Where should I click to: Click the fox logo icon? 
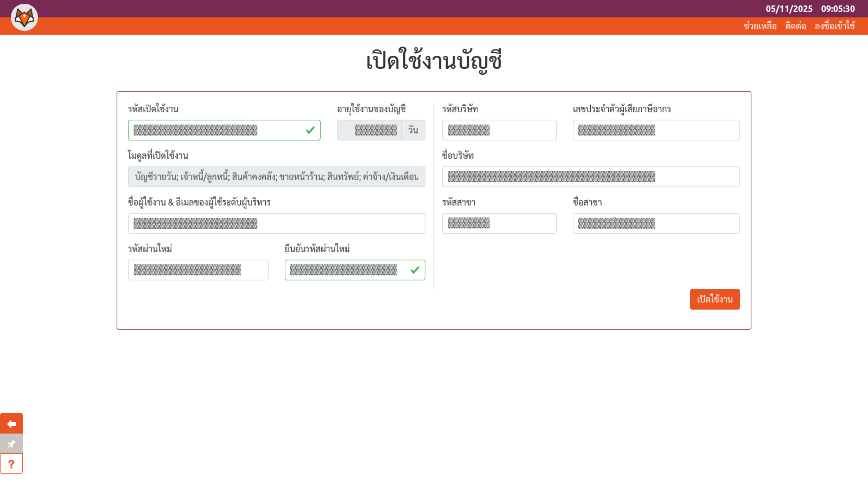pyautogui.click(x=24, y=17)
